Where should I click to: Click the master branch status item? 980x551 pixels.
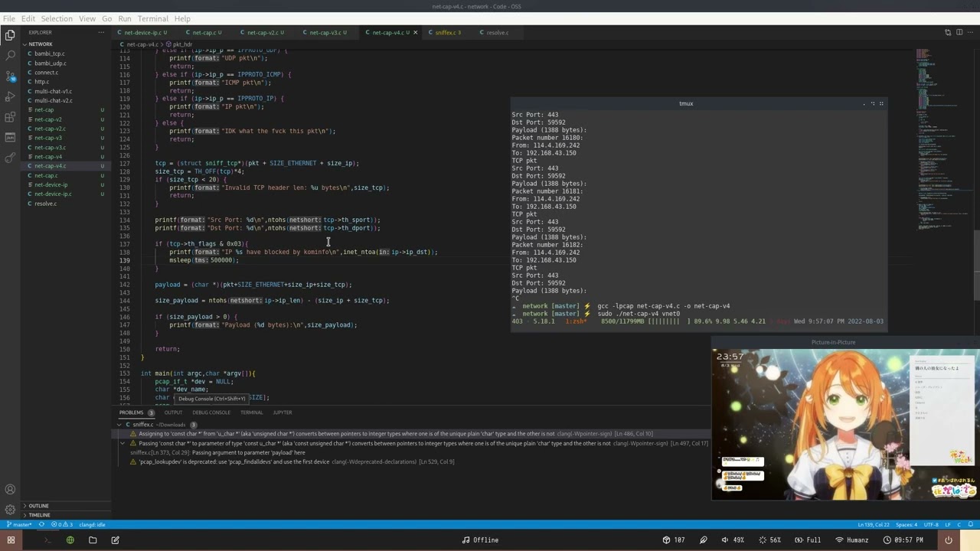click(21, 525)
